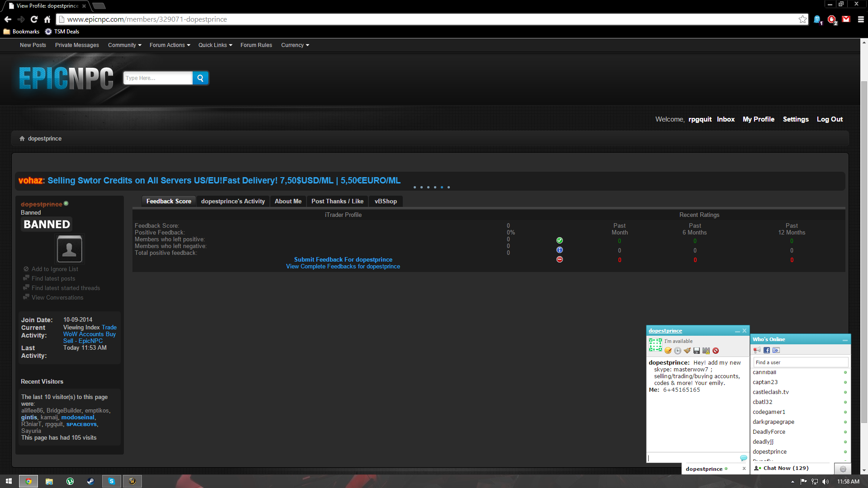Click the neutral feedback blue info icon
The width and height of the screenshot is (868, 488).
560,250
